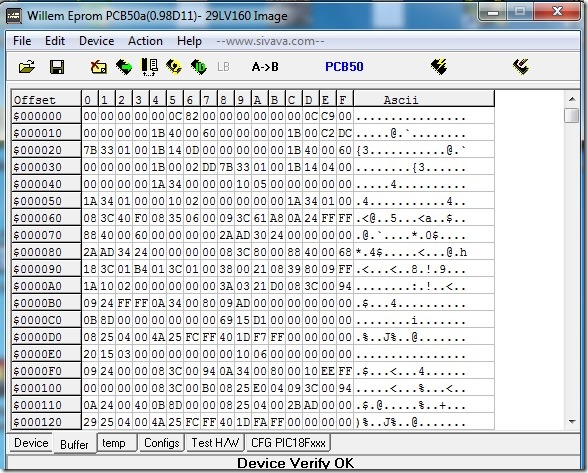Click byte B4 in row $000090
588x473 pixels.
click(x=141, y=269)
